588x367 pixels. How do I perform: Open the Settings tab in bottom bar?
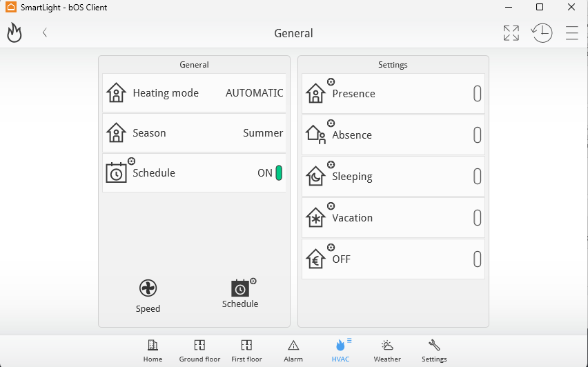point(434,351)
